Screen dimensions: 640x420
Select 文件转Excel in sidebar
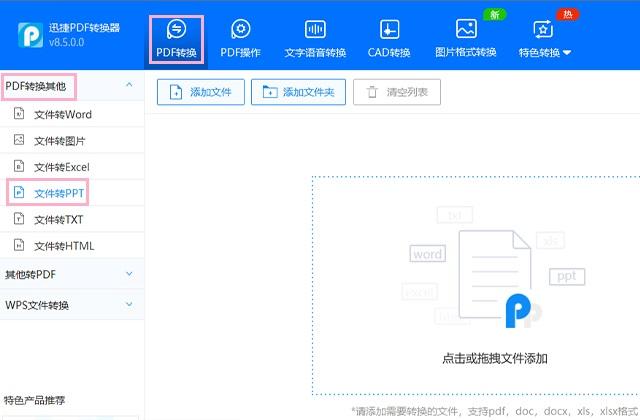click(72, 167)
